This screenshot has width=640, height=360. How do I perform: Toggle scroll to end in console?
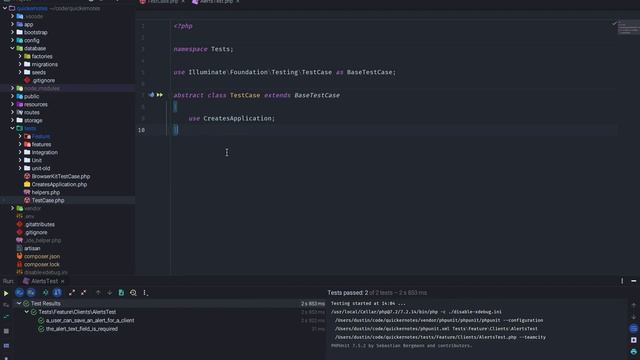click(x=633, y=340)
